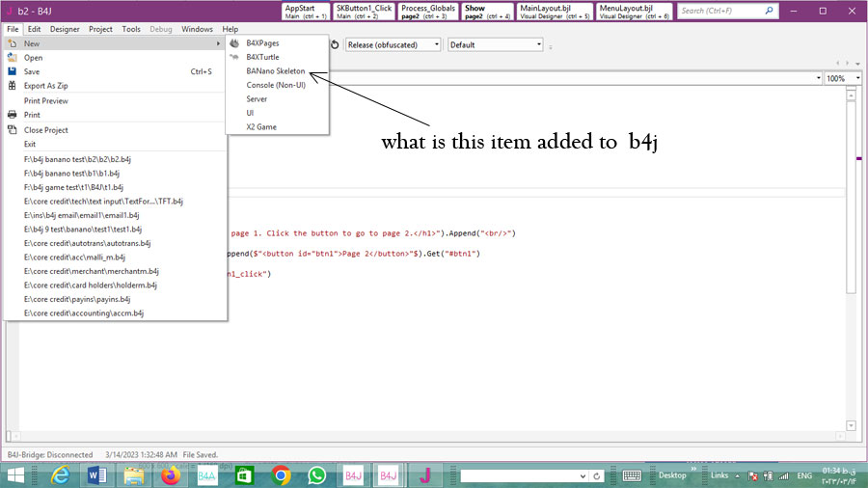The image size is (868, 488).
Task: Switch to the first B4J taskbar window
Action: click(353, 475)
